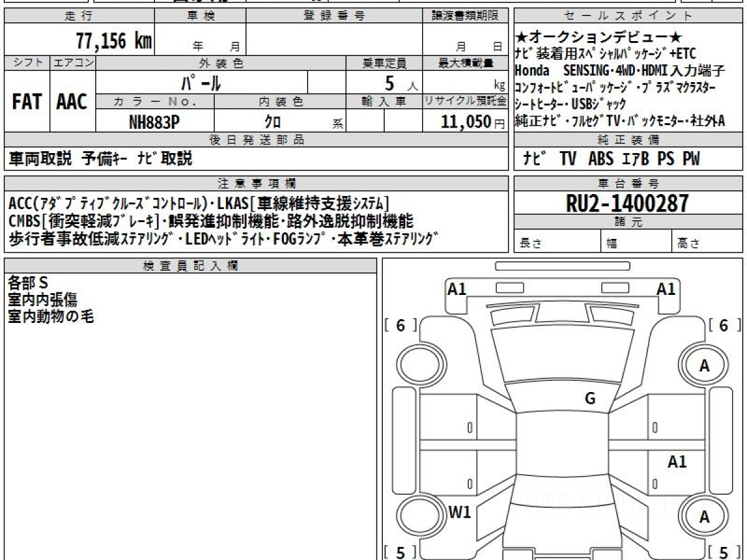The image size is (747, 560).
Task: Select the ACC adaptive cruise control line
Action: [199, 203]
